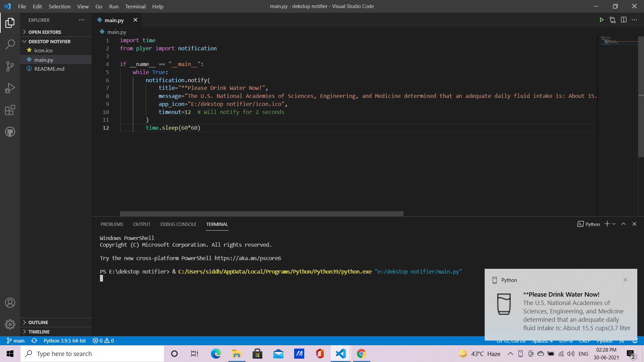Toggle maximize terminal panel size chevron
The image size is (644, 362).
point(624,224)
